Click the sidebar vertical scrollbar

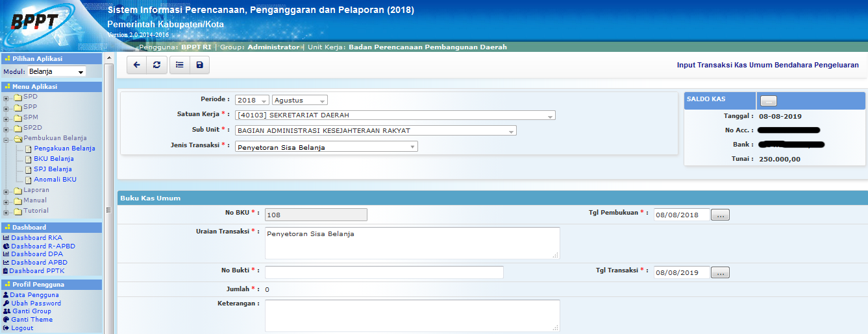[109, 195]
